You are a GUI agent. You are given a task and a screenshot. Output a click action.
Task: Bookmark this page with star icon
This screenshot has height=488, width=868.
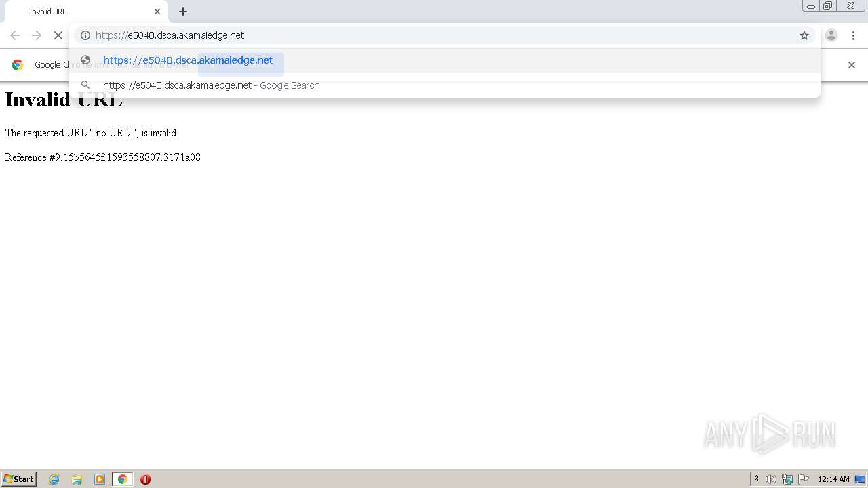[804, 35]
